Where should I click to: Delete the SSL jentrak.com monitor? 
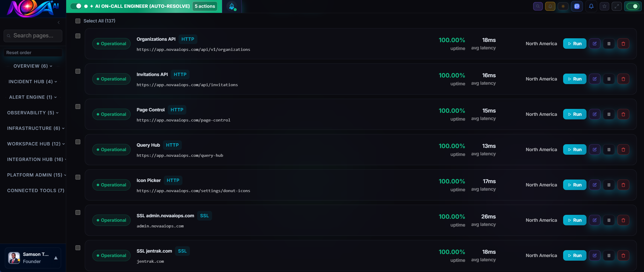[623, 256]
